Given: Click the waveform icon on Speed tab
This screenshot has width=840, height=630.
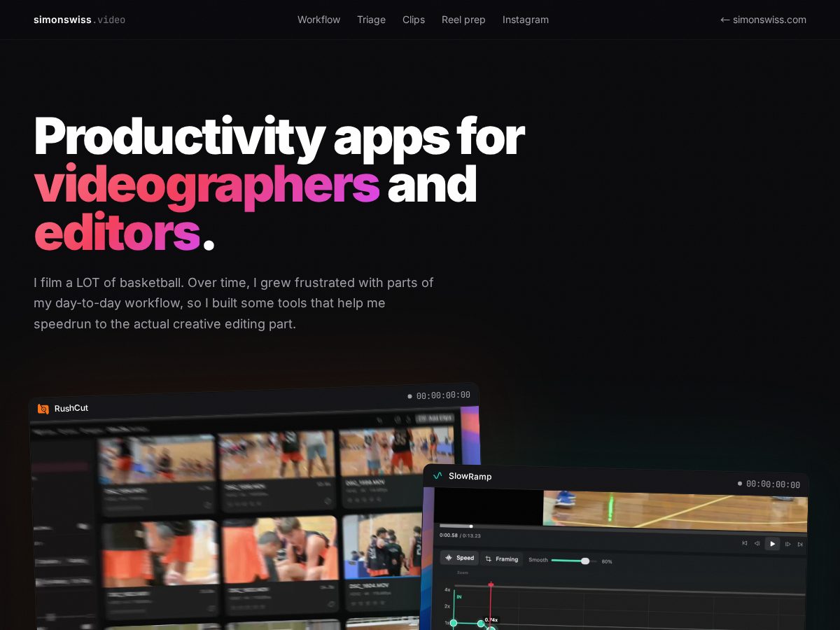Looking at the screenshot, I should coord(449,558).
